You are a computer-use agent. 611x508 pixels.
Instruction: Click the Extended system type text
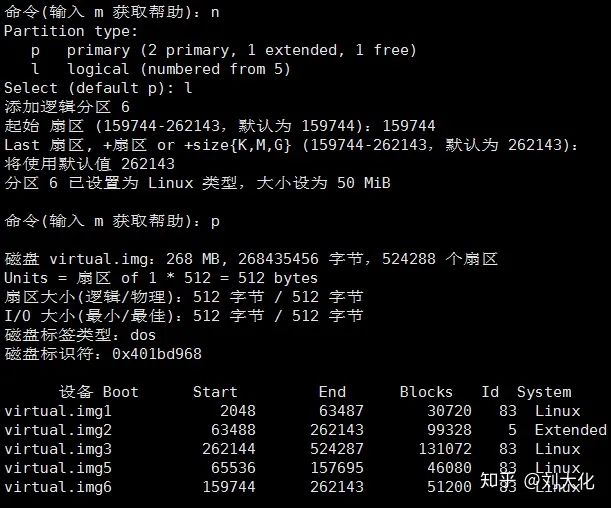click(x=570, y=430)
